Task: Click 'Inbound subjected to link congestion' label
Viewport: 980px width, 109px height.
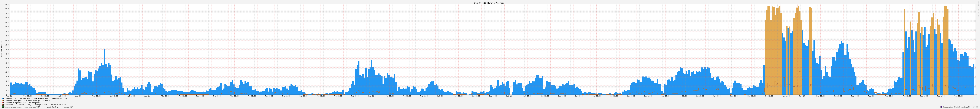Action: [24, 103]
